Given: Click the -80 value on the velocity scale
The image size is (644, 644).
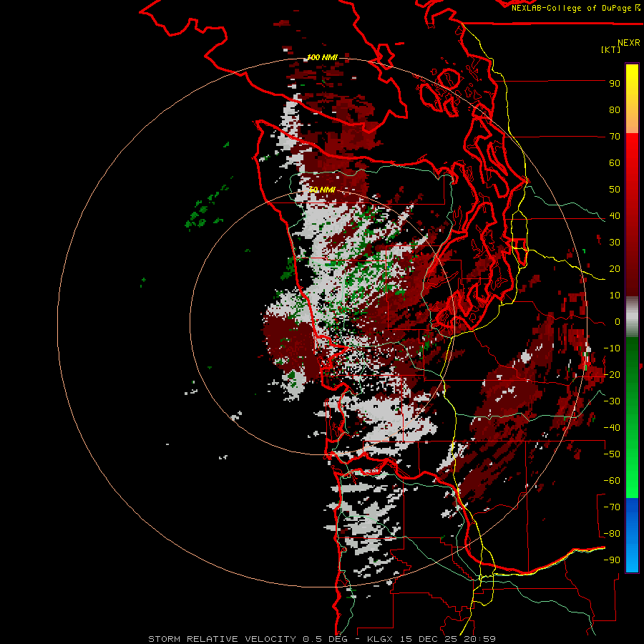Looking at the screenshot, I should (612, 534).
